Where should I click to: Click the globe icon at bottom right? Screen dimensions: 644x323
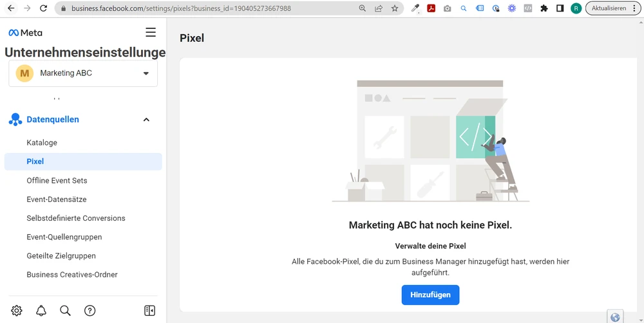click(x=615, y=317)
